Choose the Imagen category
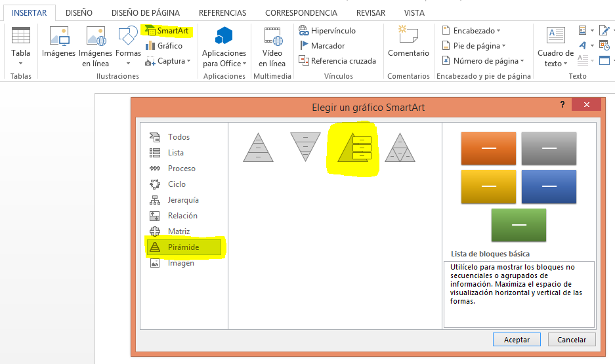 coord(184,263)
